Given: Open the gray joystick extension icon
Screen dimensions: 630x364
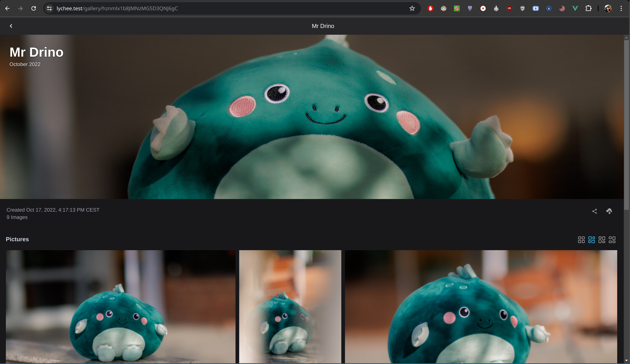Looking at the screenshot, I should pyautogui.click(x=496, y=9).
